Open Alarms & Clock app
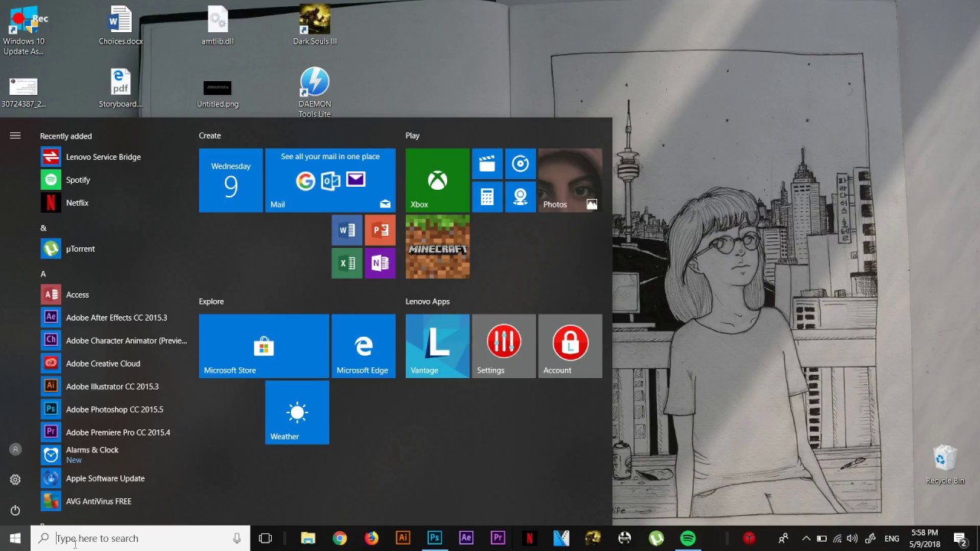This screenshot has height=551, width=980. [x=113, y=455]
